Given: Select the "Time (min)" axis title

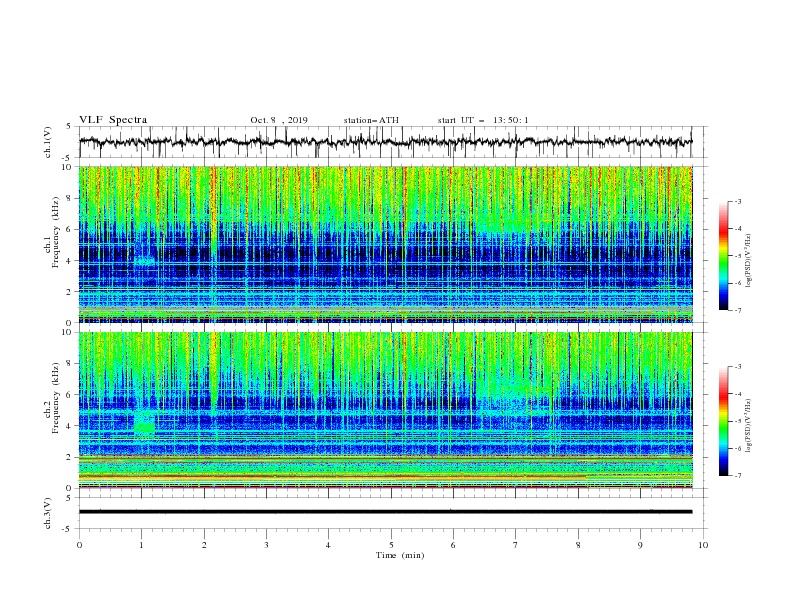Looking at the screenshot, I should pyautogui.click(x=400, y=555).
